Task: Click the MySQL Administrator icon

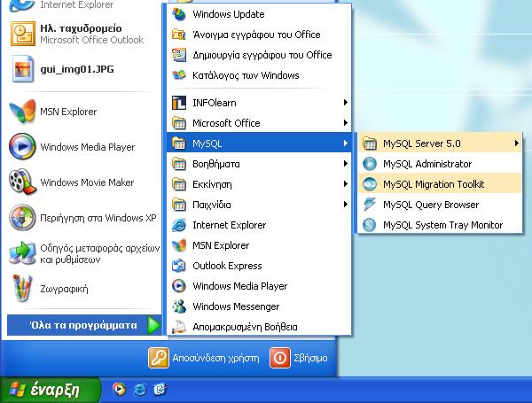Action: point(370,164)
